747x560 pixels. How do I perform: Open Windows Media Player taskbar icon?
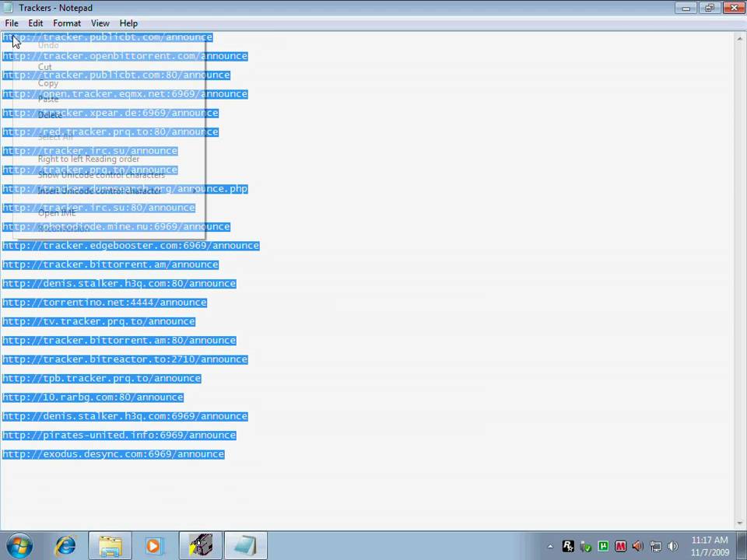(154, 546)
